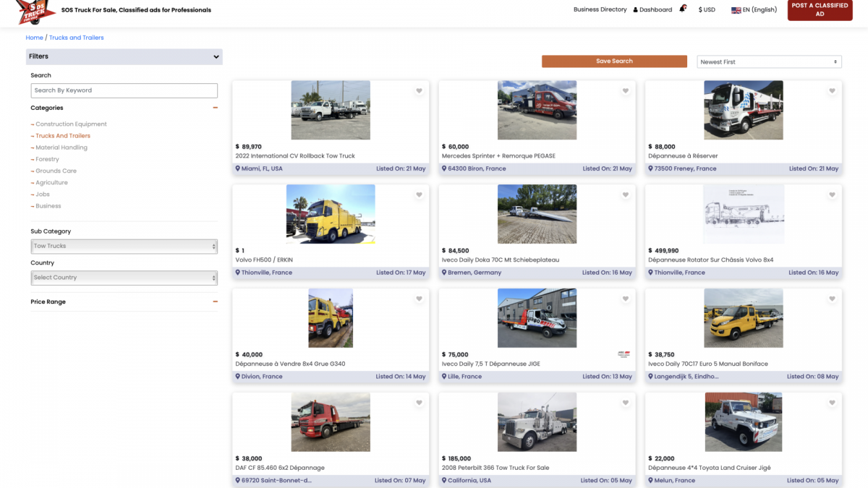Open the Newest First sort dropdown
868x488 pixels.
[769, 62]
